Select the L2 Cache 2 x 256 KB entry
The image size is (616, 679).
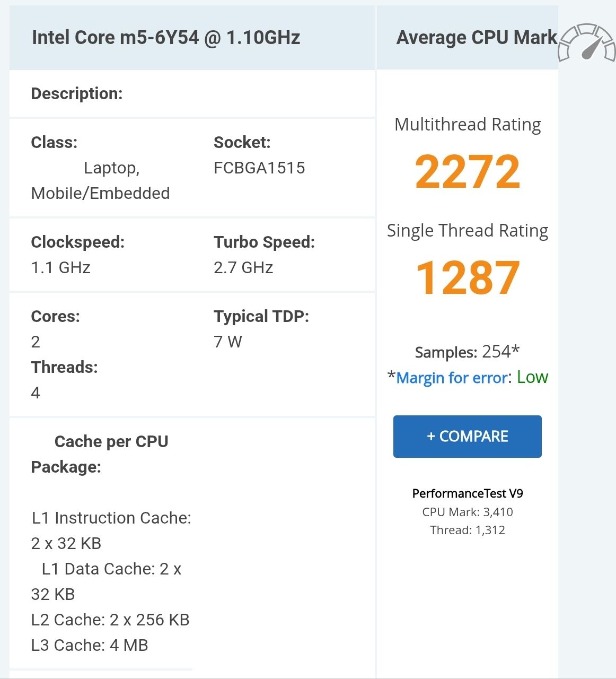[110, 620]
